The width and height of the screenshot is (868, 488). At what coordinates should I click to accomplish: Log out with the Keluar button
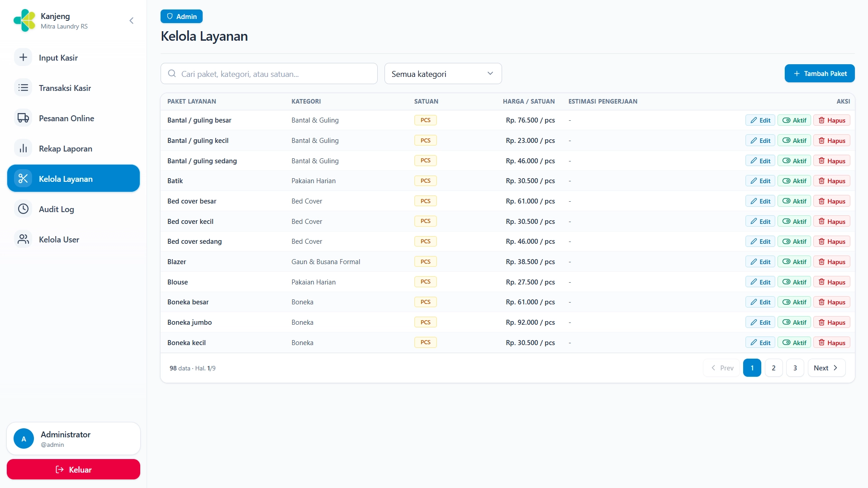[x=73, y=469]
